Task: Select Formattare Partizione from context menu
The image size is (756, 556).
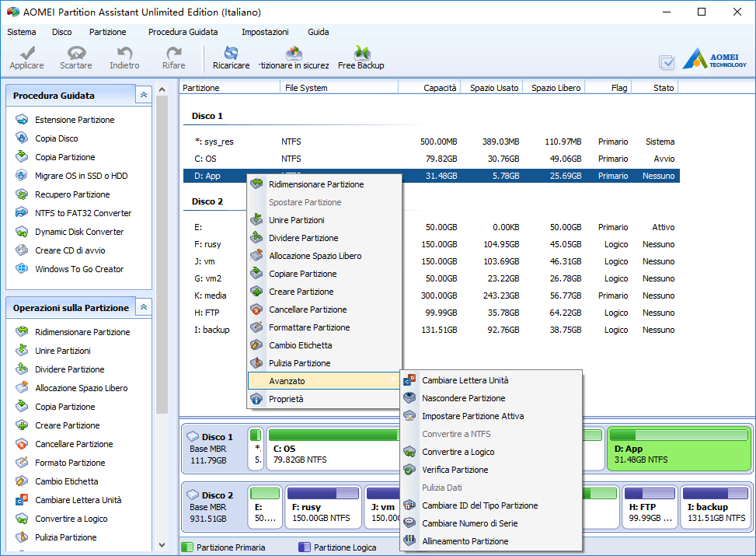Action: 325,327
